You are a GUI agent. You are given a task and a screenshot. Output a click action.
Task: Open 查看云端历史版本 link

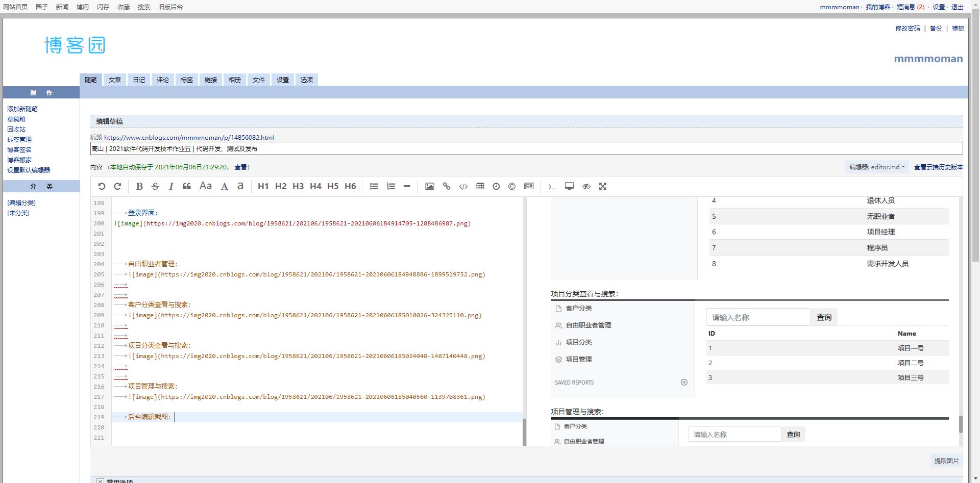tap(938, 167)
